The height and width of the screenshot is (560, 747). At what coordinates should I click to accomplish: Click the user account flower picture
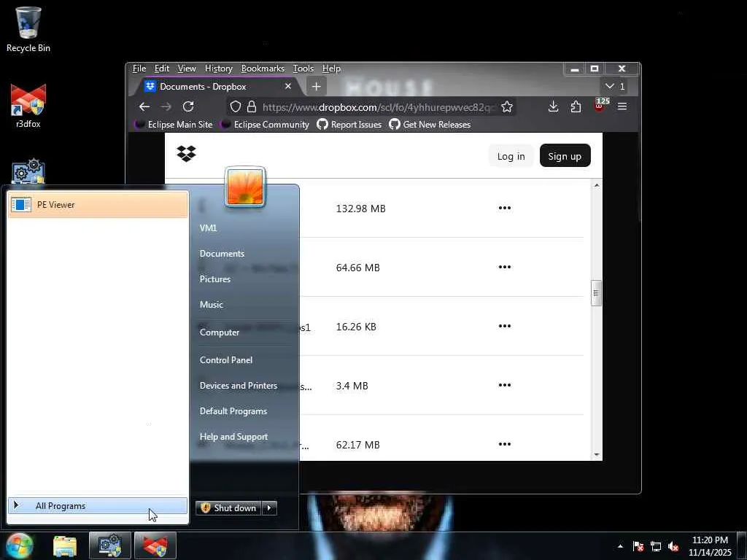pos(245,187)
